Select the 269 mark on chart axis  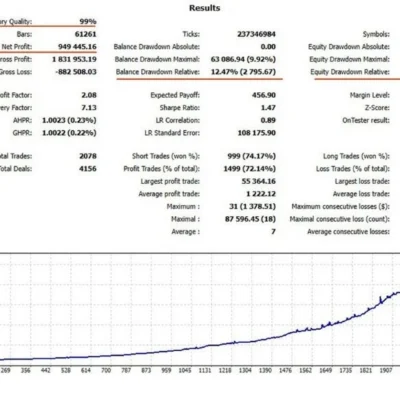5,370
